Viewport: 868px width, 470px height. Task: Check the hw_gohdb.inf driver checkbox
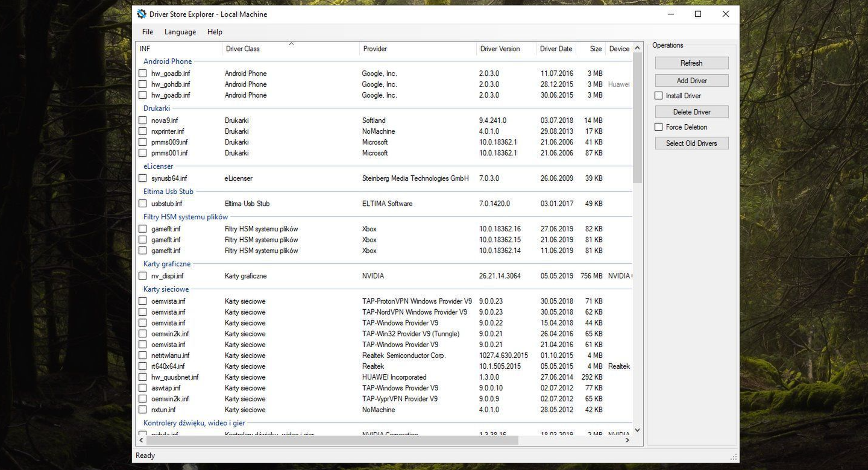(x=143, y=84)
